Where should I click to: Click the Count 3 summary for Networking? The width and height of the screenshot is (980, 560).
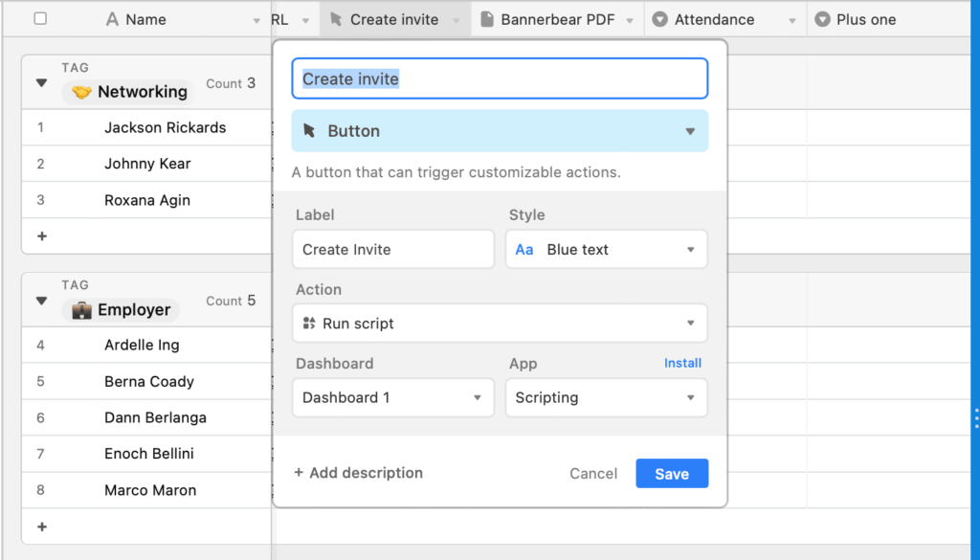pyautogui.click(x=231, y=83)
